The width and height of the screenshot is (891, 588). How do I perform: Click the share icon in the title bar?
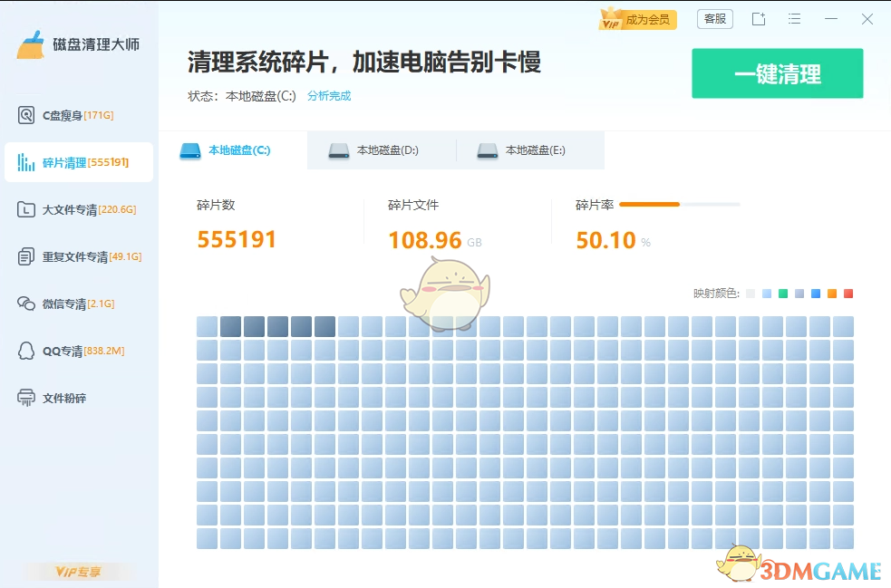(759, 19)
